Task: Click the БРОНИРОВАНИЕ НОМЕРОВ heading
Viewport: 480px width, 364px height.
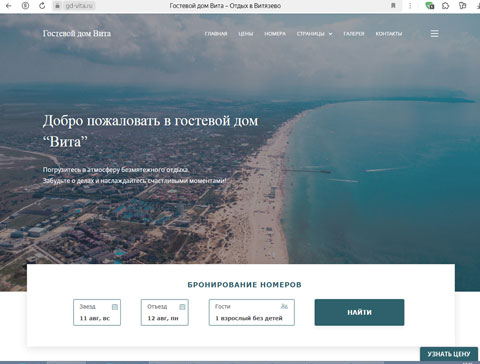Action: click(244, 285)
